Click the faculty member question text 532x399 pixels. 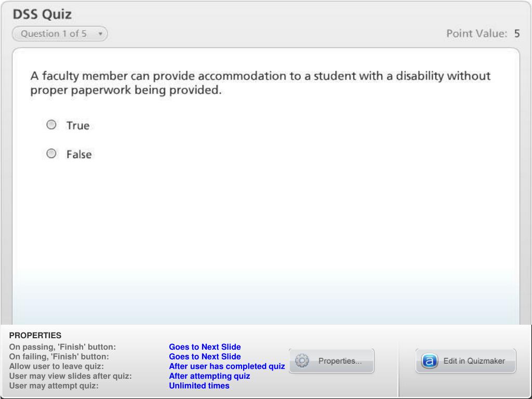click(x=260, y=83)
